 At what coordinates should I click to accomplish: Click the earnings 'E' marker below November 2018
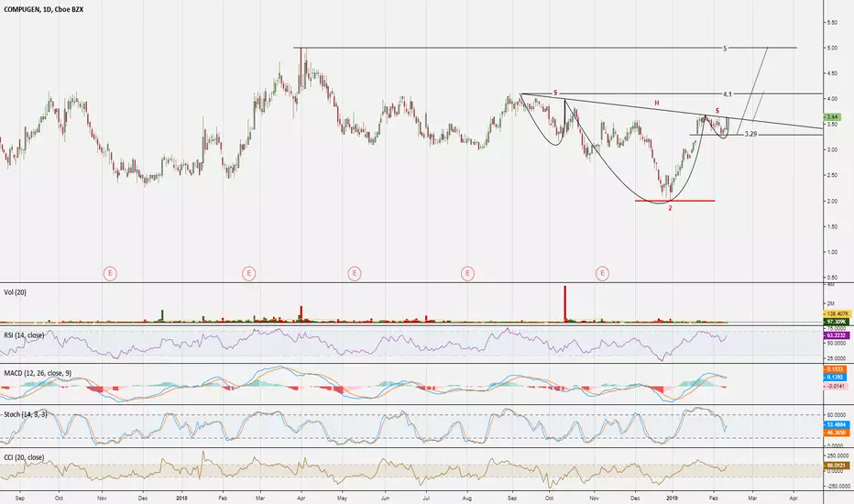point(602,273)
